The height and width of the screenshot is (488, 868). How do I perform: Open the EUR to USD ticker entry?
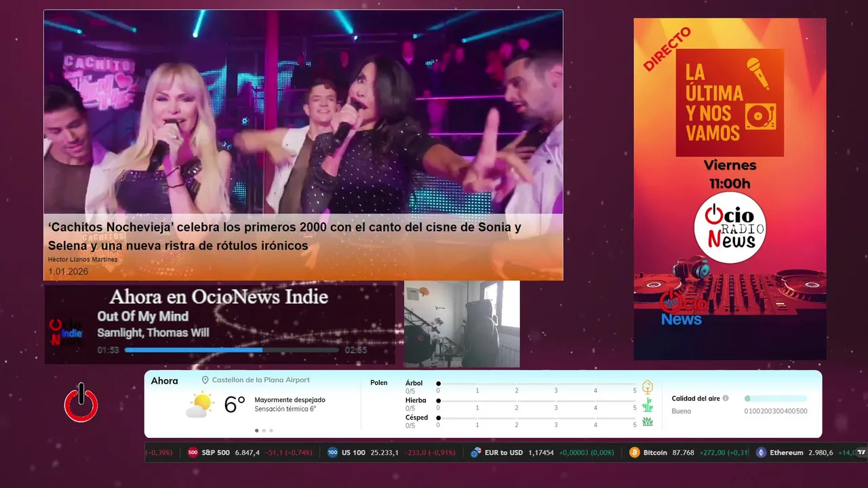[542, 452]
